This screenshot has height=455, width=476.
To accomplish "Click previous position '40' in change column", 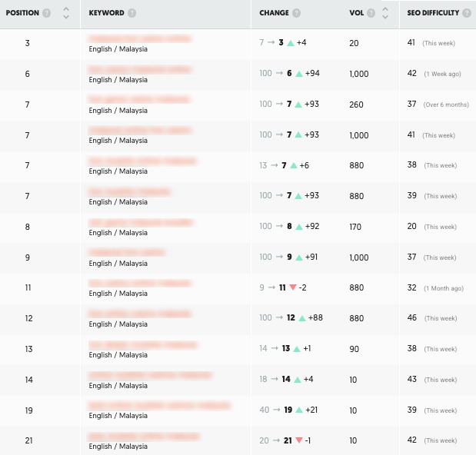I will (x=265, y=410).
